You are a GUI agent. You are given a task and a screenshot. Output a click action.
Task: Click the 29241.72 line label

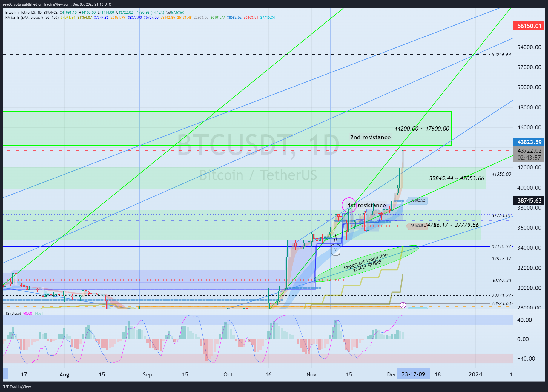point(501,296)
